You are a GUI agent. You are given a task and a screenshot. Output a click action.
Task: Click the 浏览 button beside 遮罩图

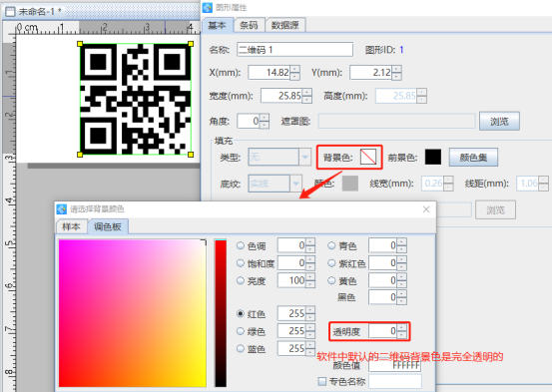point(499,122)
